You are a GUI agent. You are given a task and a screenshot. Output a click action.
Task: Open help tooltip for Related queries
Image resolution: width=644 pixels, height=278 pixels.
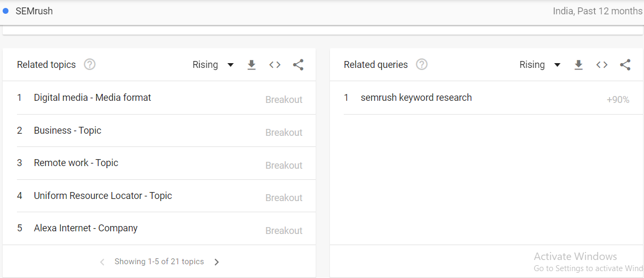422,65
